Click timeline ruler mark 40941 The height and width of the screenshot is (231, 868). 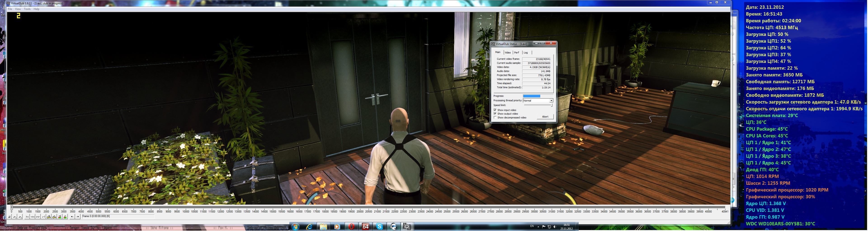pos(725,212)
